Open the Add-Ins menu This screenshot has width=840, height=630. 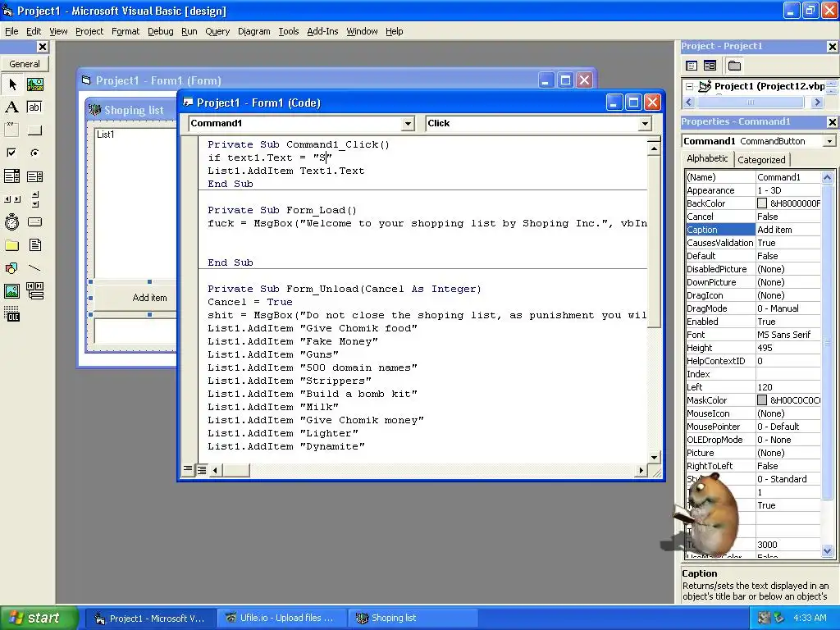(x=322, y=31)
